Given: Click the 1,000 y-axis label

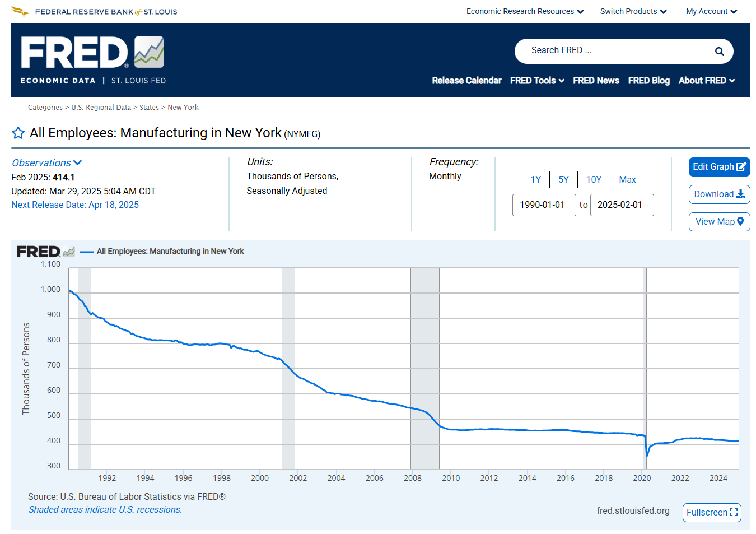Looking at the screenshot, I should click(x=50, y=290).
